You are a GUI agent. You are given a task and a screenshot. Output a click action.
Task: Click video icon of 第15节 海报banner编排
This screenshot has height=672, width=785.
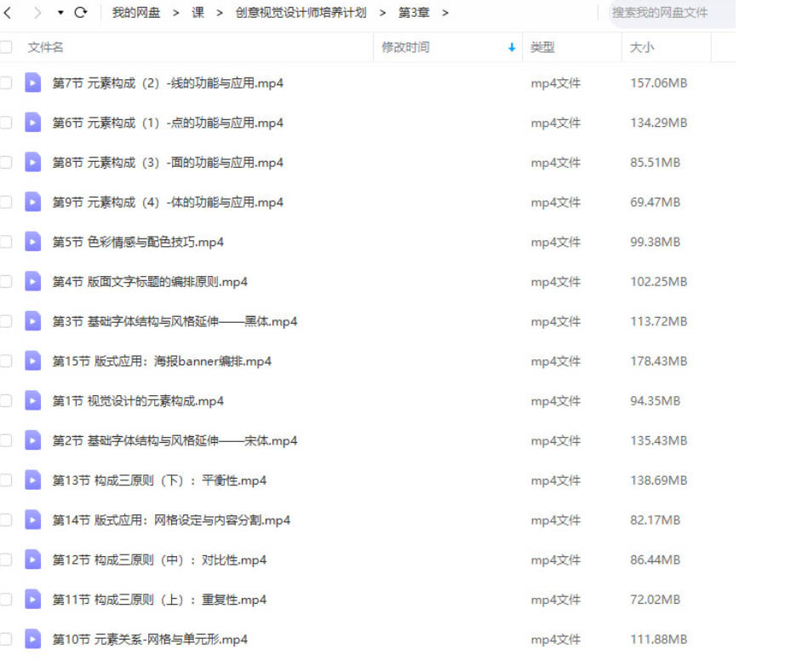tap(32, 361)
